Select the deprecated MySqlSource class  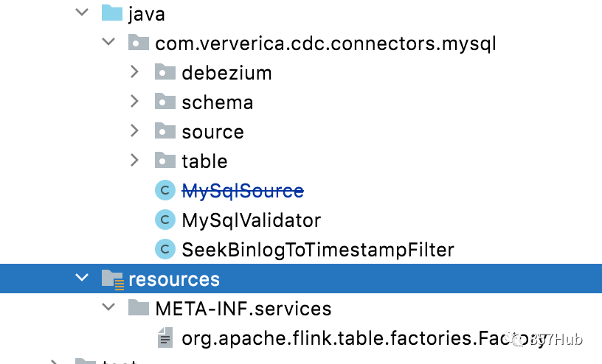[x=243, y=191]
